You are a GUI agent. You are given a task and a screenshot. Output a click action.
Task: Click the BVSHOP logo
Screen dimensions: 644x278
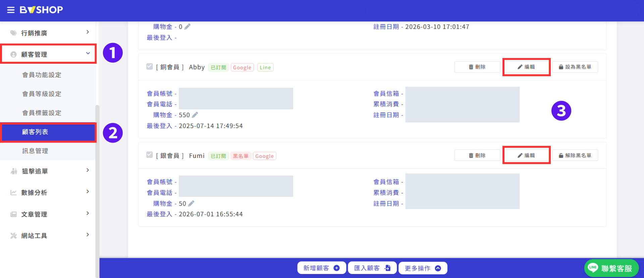[x=41, y=10]
